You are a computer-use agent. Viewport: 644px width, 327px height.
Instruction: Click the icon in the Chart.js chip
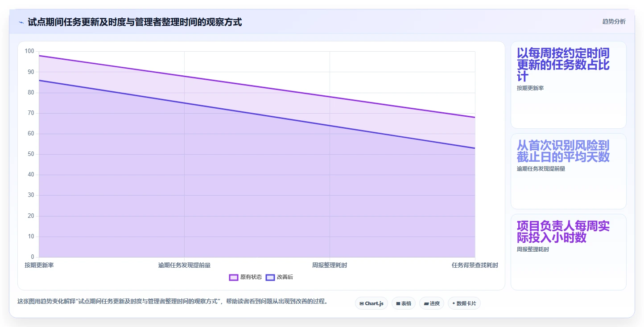pos(361,303)
